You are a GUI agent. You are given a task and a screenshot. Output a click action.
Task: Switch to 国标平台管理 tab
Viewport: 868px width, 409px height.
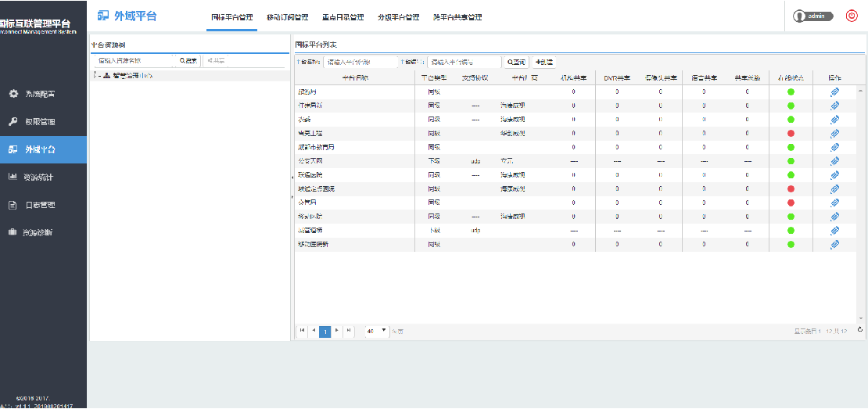click(232, 17)
